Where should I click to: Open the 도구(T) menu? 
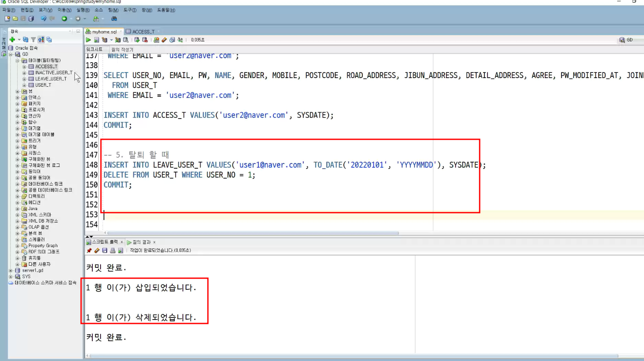[x=130, y=10]
